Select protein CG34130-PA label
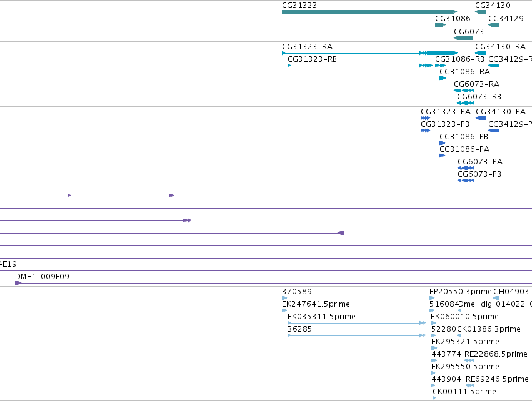 tap(501, 112)
